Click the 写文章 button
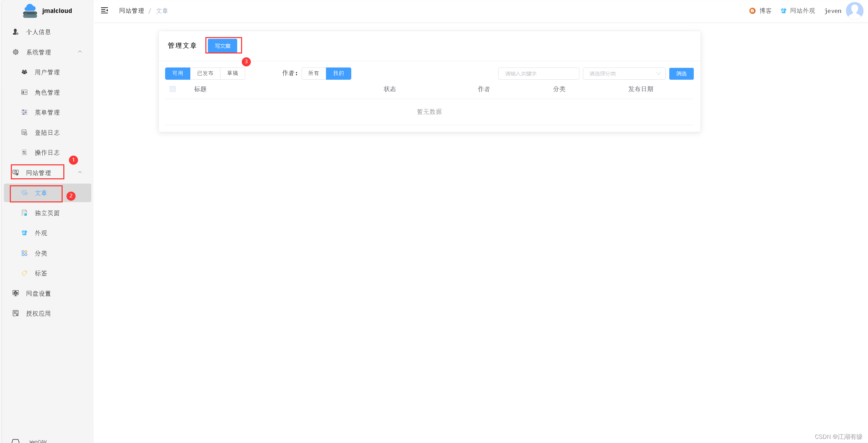Image resolution: width=868 pixels, height=443 pixels. pyautogui.click(x=223, y=46)
